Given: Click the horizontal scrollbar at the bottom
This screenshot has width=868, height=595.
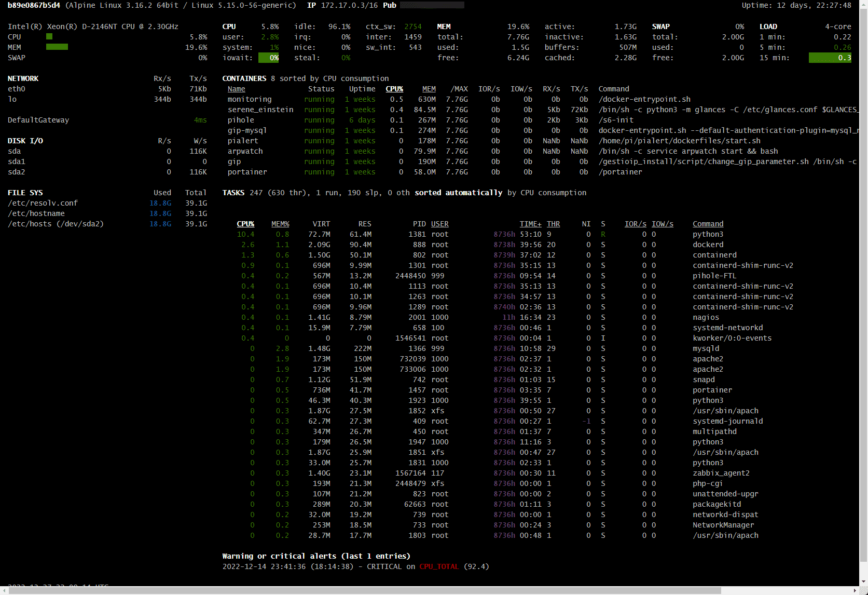Looking at the screenshot, I should 363,591.
